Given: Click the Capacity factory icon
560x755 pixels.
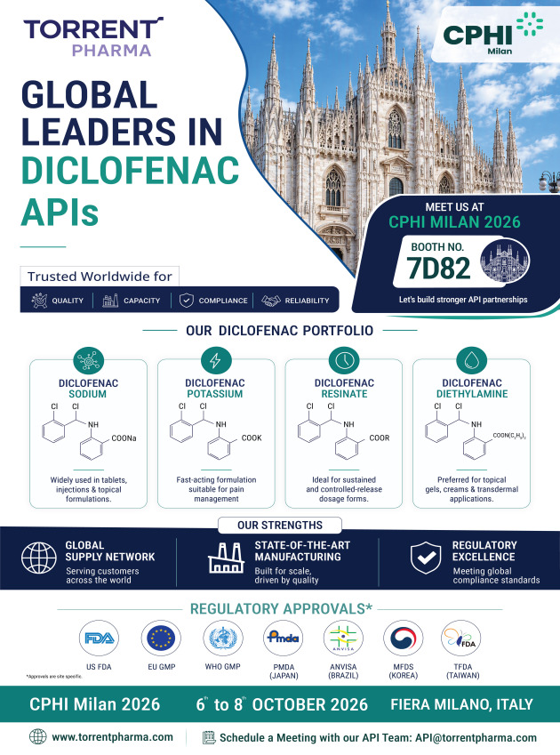Looking at the screenshot, I should (110, 301).
